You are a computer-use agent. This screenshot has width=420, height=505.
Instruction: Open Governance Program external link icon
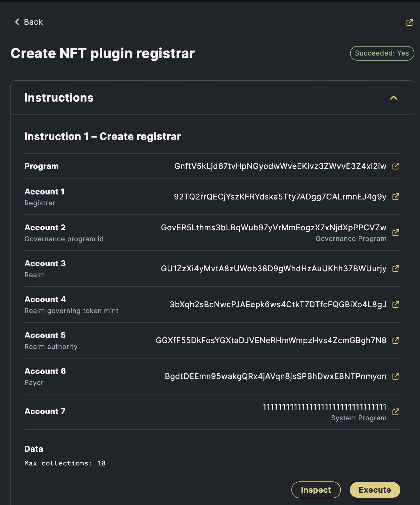(396, 233)
